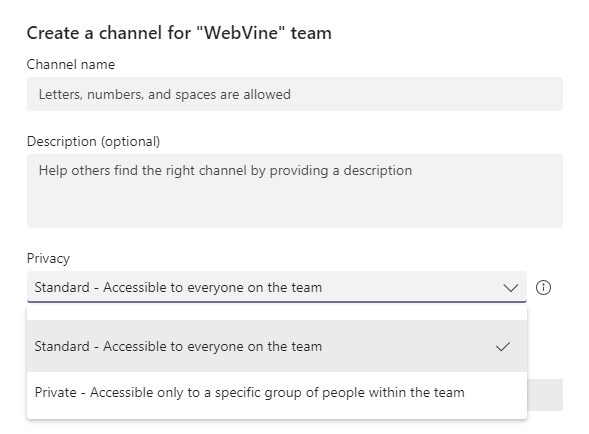
Task: Click the Description (optional) label
Action: tap(94, 142)
